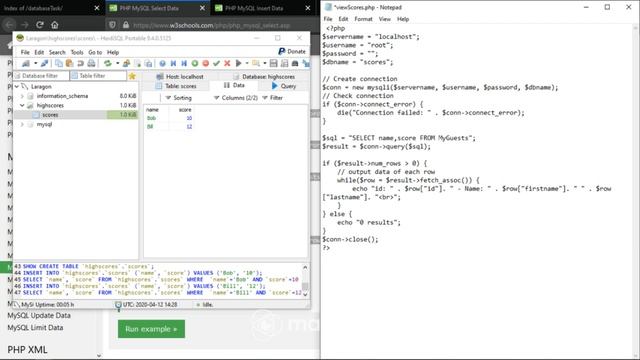Open the Run dropdown arrow beside play icon

tap(247, 63)
